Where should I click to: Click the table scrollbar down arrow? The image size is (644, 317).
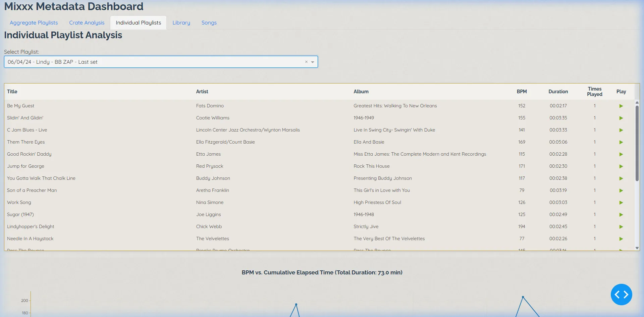(x=637, y=248)
